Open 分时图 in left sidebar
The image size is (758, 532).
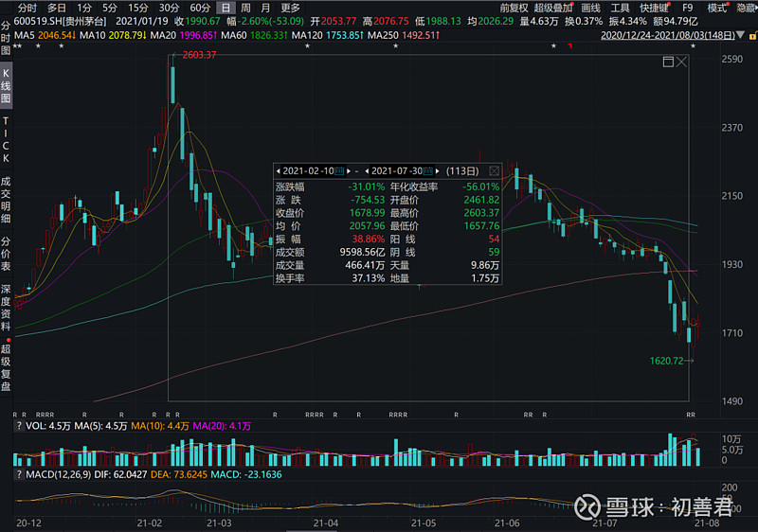[6, 38]
